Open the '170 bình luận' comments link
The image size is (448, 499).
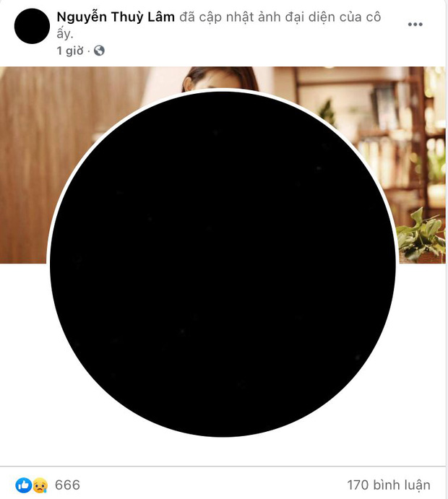pyautogui.click(x=389, y=485)
